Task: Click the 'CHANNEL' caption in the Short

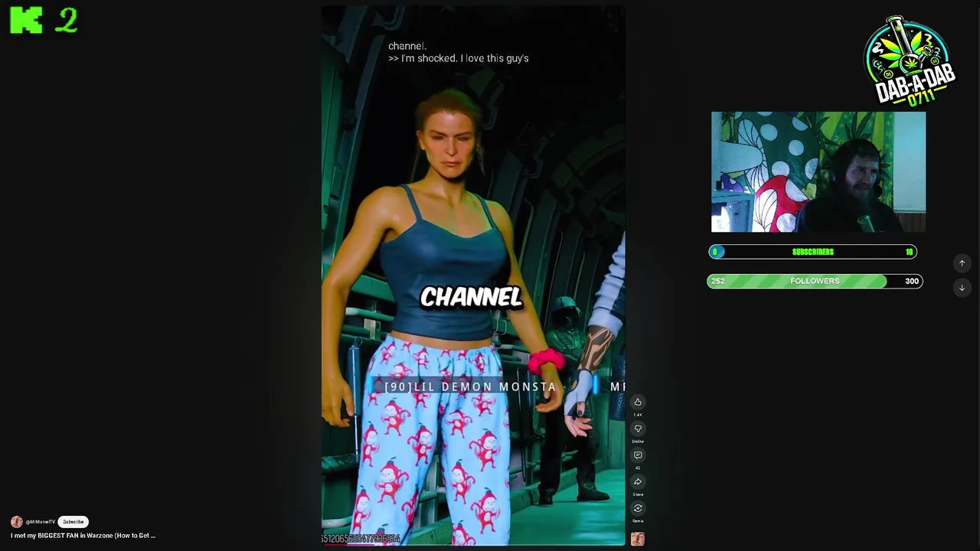Action: tap(471, 298)
